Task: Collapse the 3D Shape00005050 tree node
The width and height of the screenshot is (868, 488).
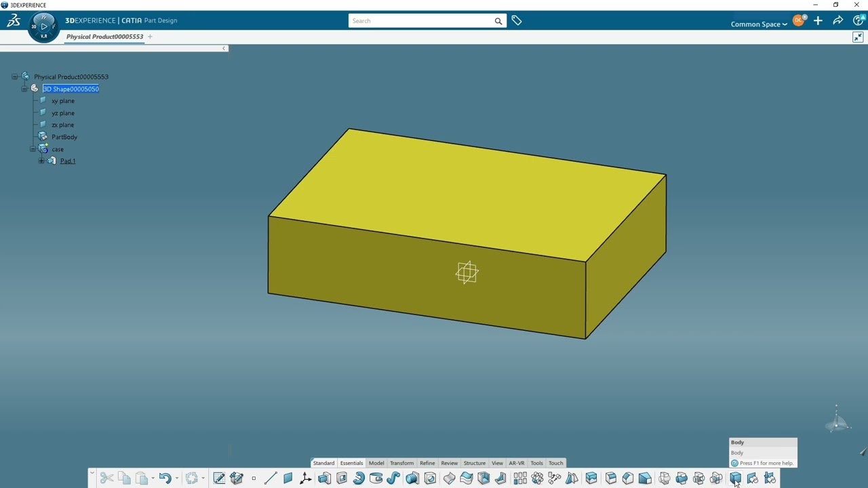Action: point(24,89)
